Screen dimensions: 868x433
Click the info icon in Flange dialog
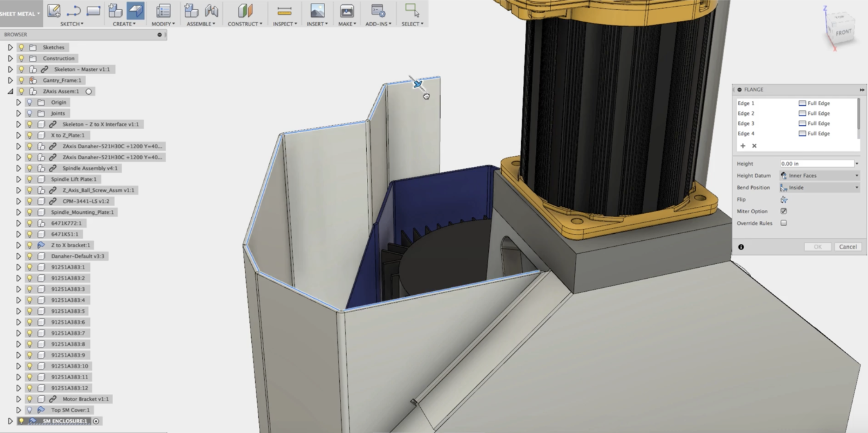[x=741, y=247]
